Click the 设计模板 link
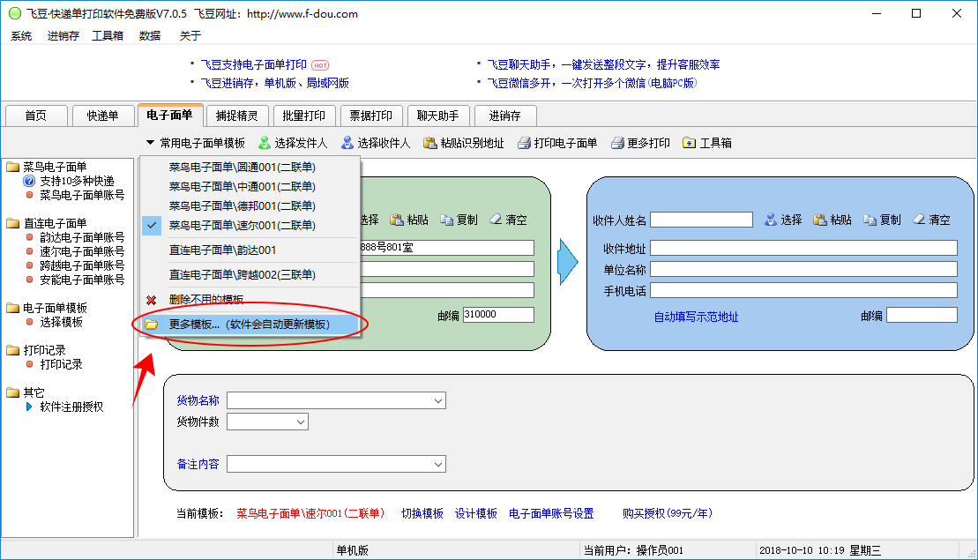The image size is (978, 560). (476, 513)
